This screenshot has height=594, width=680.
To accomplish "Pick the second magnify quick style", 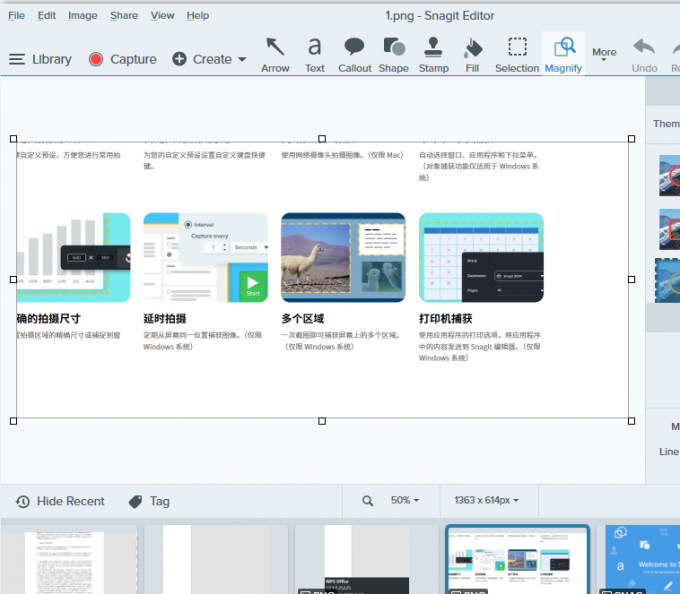I will click(669, 229).
